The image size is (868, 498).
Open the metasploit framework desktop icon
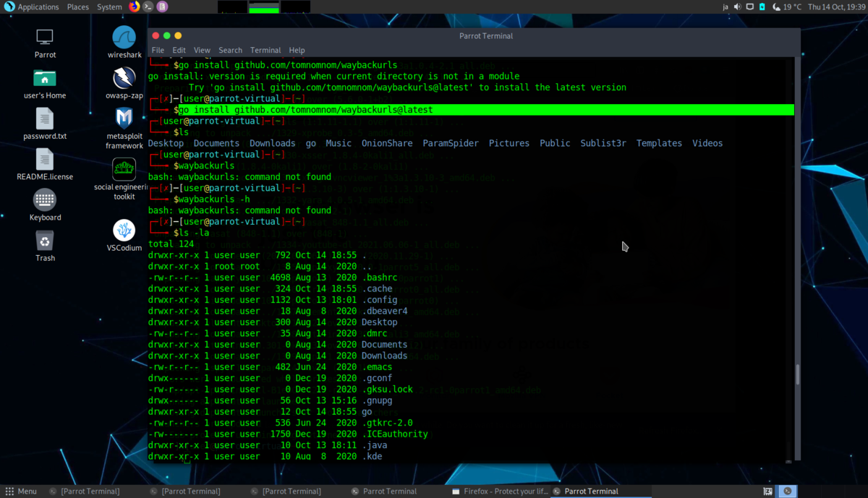[x=124, y=129]
